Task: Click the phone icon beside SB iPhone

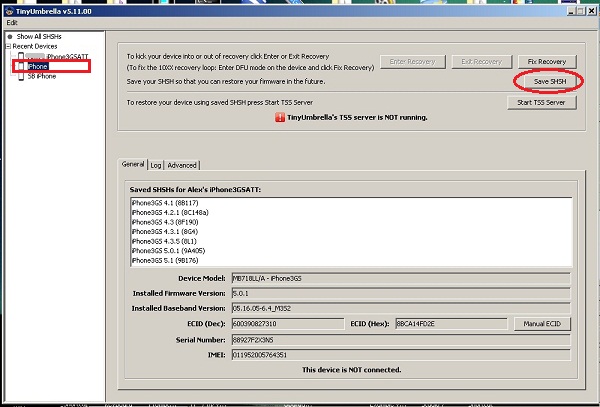Action: (x=21, y=76)
